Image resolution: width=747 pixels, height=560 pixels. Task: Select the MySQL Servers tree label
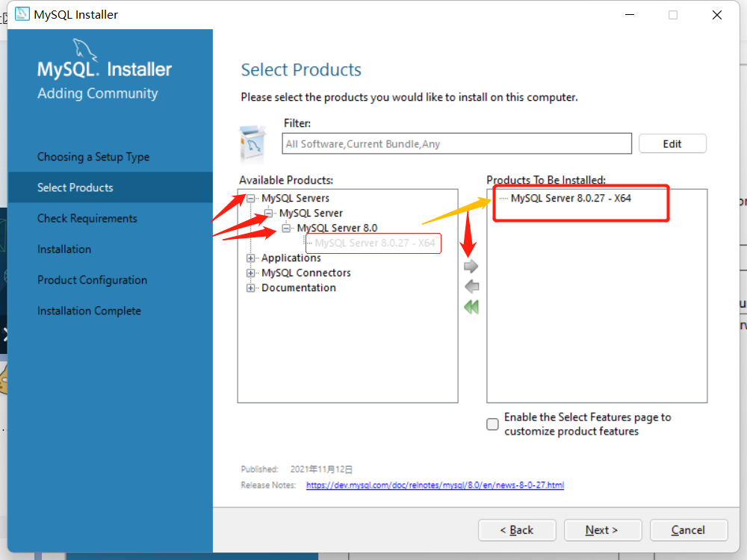(x=295, y=198)
